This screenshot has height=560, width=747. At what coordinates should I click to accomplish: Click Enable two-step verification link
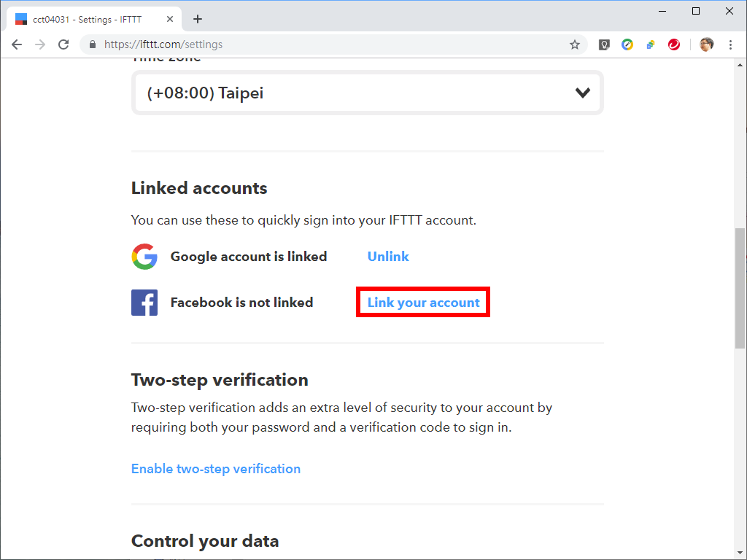(216, 469)
